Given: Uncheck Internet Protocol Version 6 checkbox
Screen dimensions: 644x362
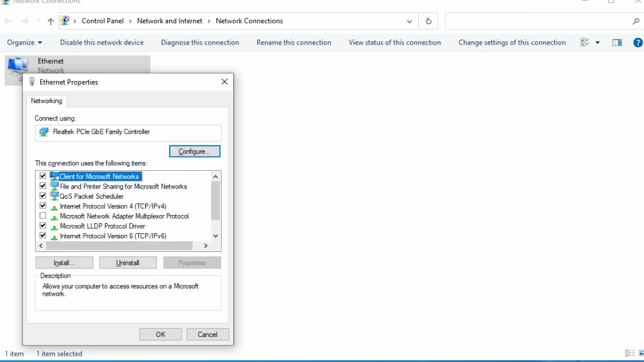Looking at the screenshot, I should 43,235.
